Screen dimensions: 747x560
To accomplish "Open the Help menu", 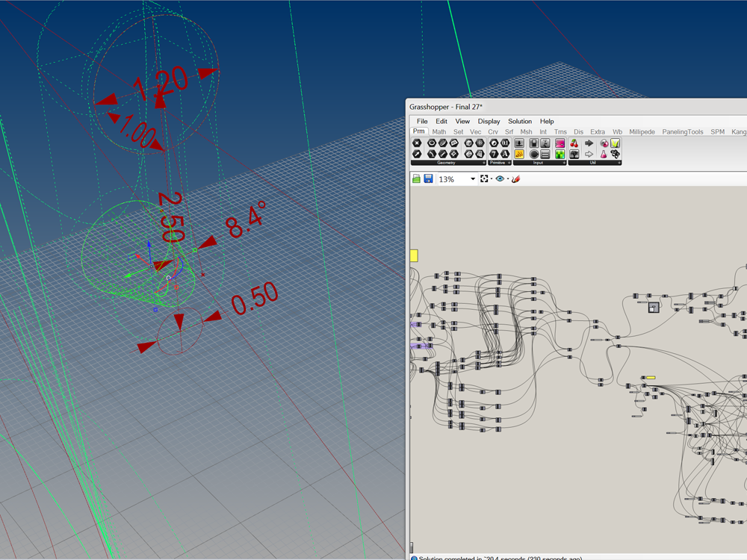I will coord(547,122).
